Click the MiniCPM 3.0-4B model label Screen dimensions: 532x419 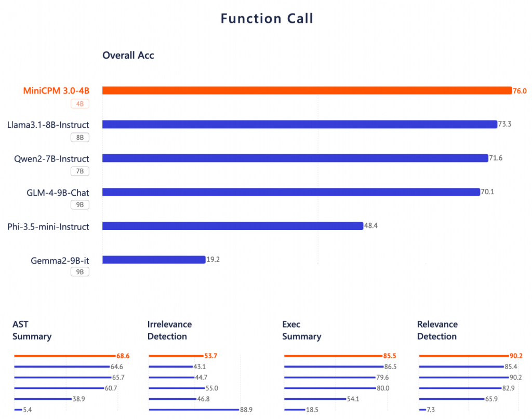[x=56, y=91]
